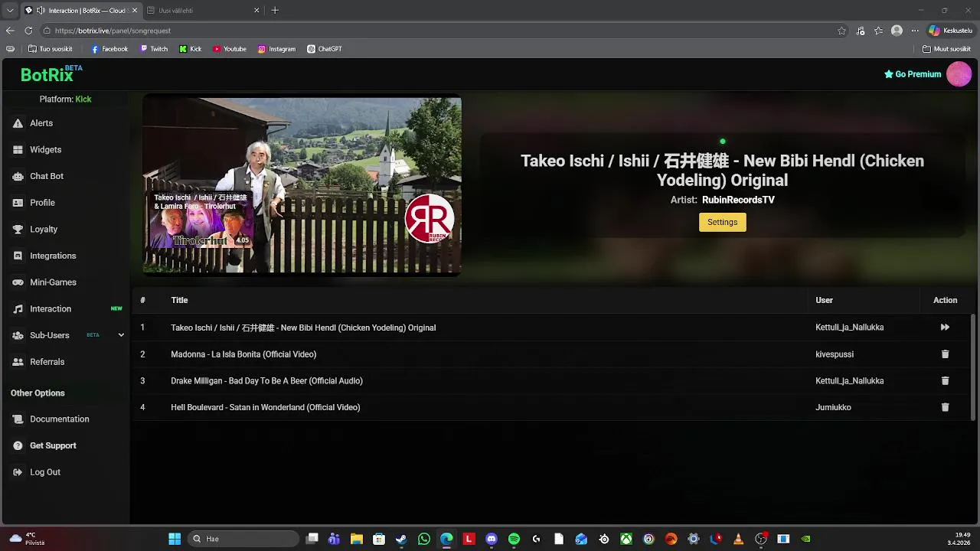980x551 pixels.
Task: Click the Profile card icon
Action: pos(18,203)
